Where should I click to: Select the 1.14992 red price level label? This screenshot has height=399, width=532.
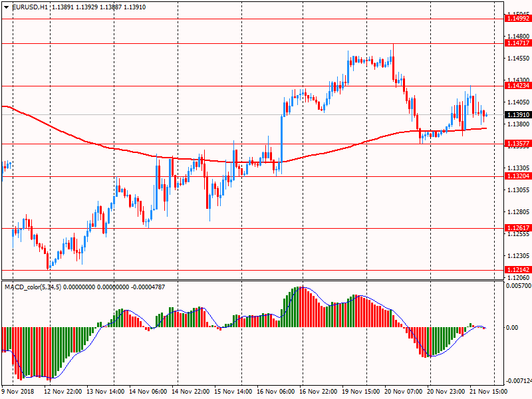(518, 19)
